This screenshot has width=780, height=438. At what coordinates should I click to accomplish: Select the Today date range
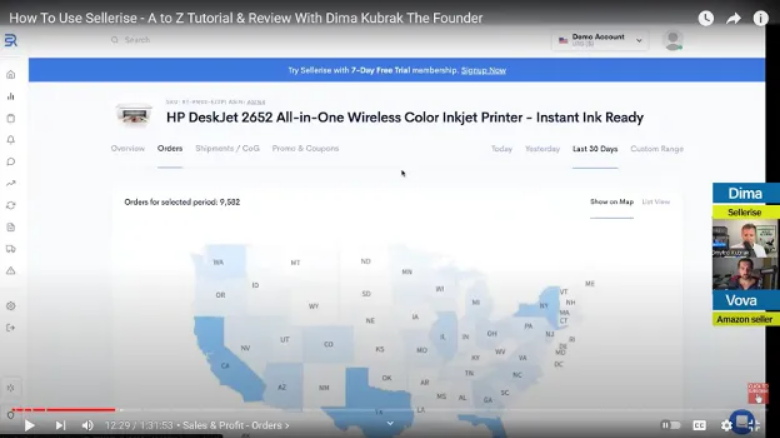pyautogui.click(x=501, y=149)
